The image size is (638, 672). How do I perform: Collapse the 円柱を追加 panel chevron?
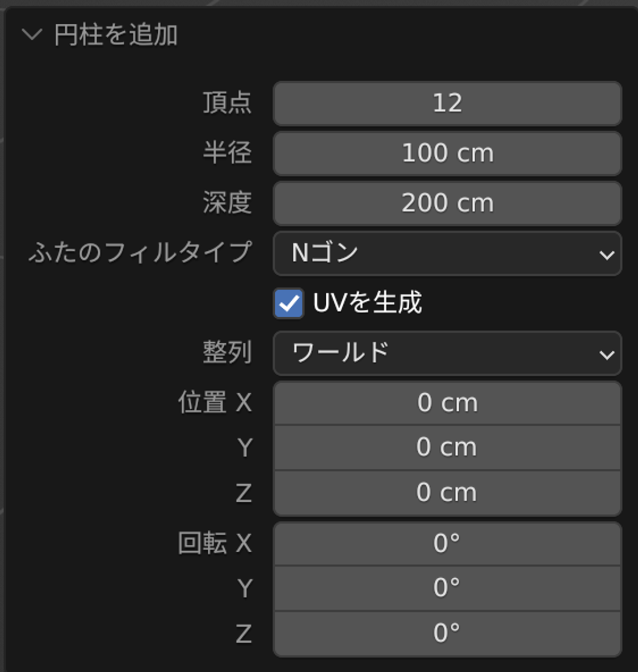(32, 34)
